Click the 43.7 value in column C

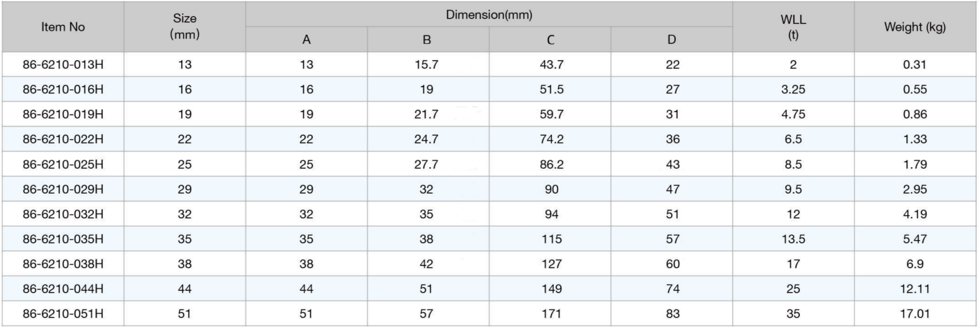[x=551, y=64]
